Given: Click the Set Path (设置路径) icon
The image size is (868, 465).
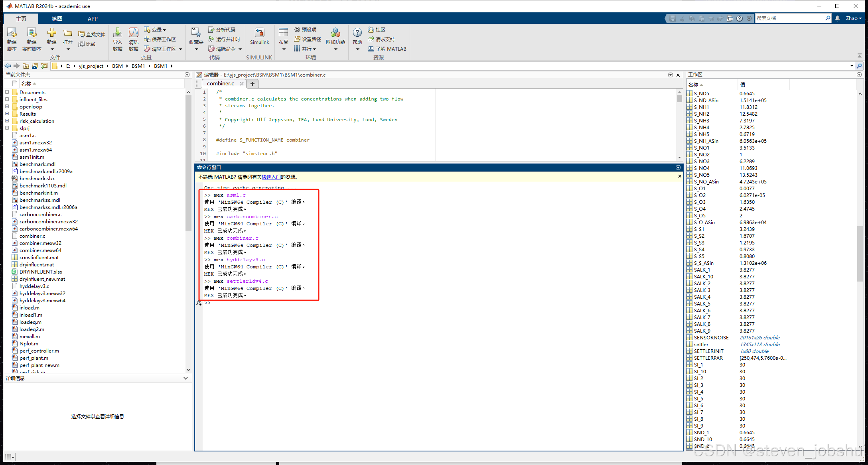Looking at the screenshot, I should click(x=297, y=39).
